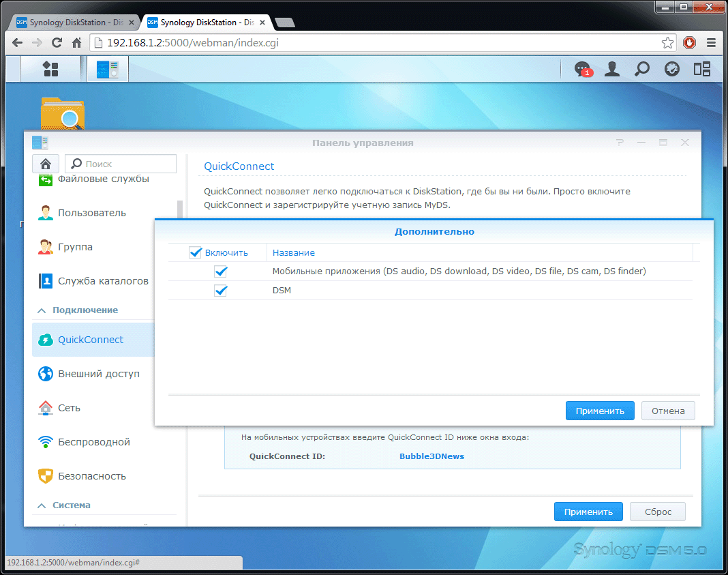Click the sidebar scrollbar
Screen dimensions: 728x575
(x=180, y=209)
